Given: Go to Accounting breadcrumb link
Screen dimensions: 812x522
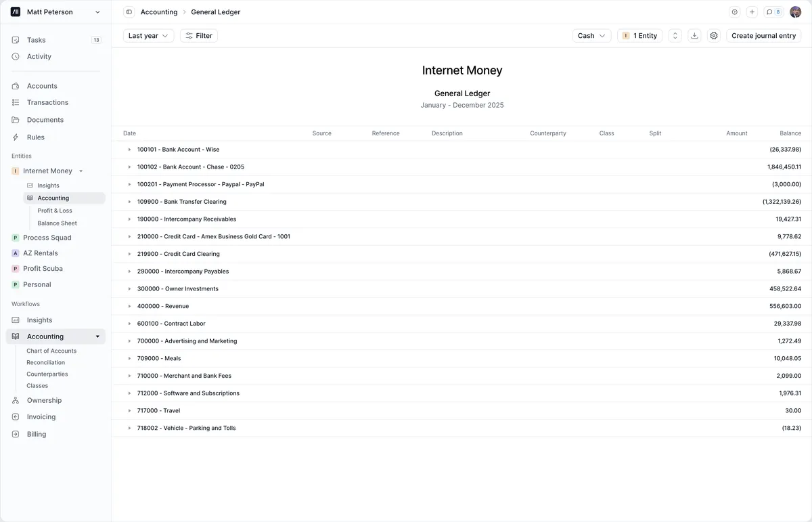Looking at the screenshot, I should tap(159, 12).
